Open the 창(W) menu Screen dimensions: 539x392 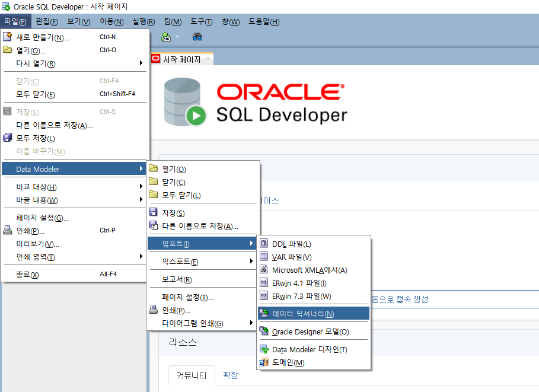231,22
